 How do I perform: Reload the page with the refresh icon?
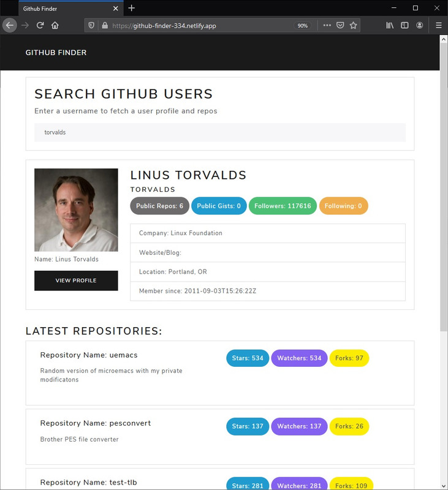coord(40,25)
